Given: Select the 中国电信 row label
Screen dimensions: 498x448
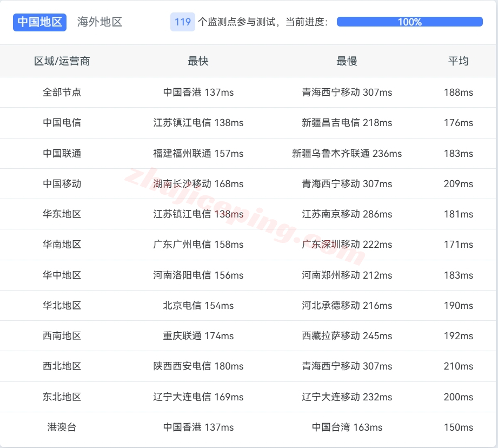Looking at the screenshot, I should (62, 123).
